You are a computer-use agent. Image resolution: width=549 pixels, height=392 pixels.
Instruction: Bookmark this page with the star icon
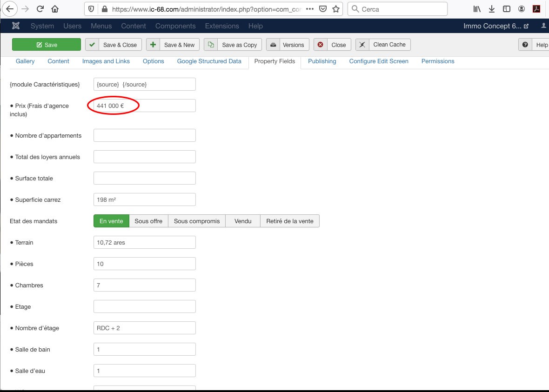336,9
